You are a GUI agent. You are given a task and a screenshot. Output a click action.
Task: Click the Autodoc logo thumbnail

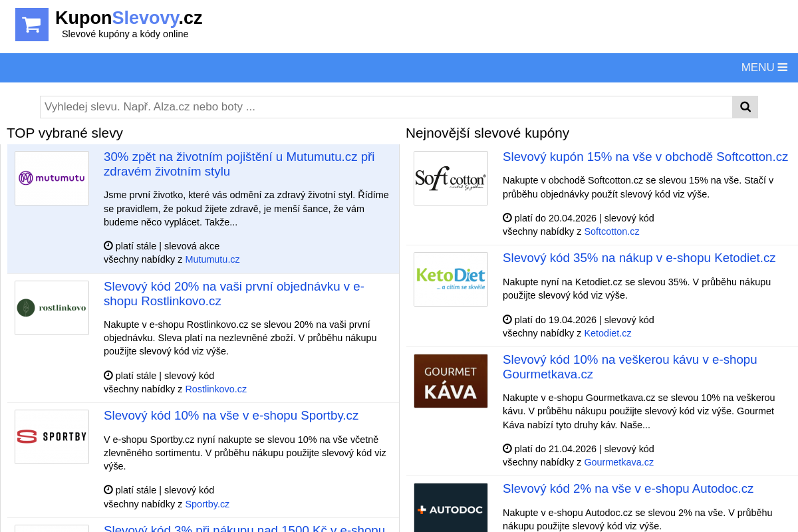coord(451,509)
